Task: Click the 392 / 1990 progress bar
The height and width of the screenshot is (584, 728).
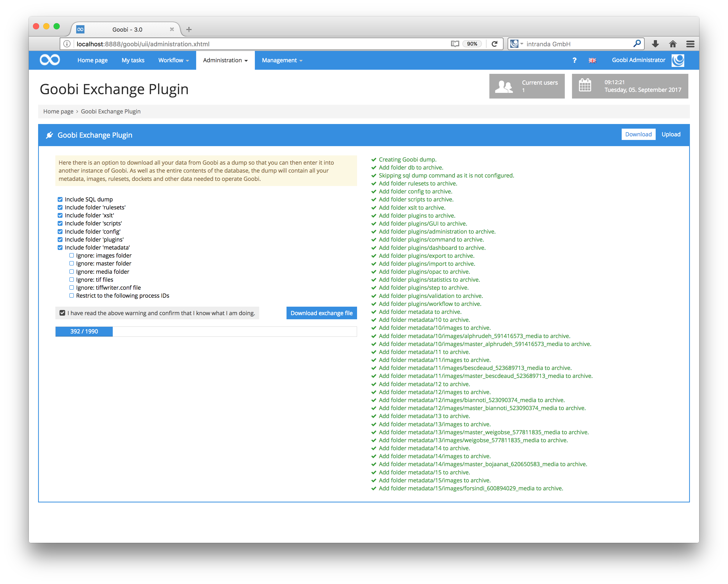Action: (206, 331)
